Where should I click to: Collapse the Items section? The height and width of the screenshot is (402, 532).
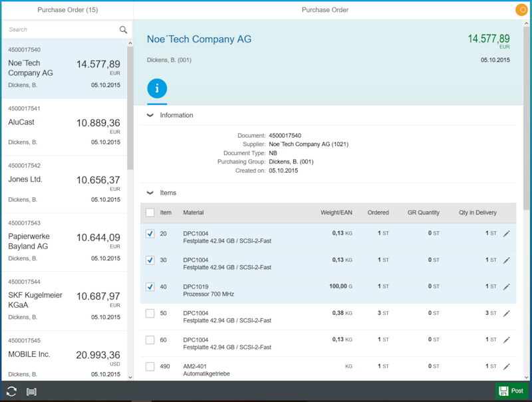(150, 193)
